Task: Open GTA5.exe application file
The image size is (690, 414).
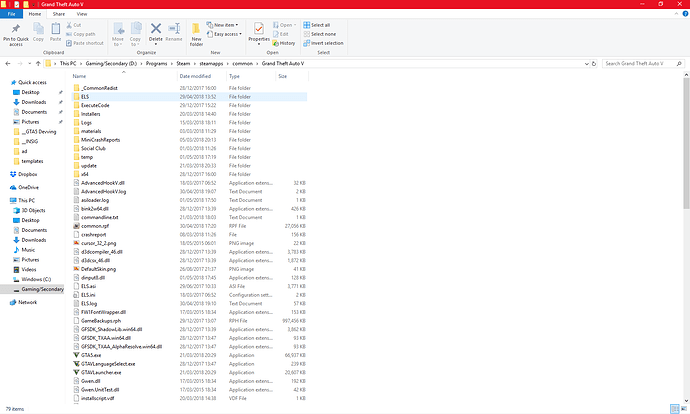Action: (x=90, y=354)
